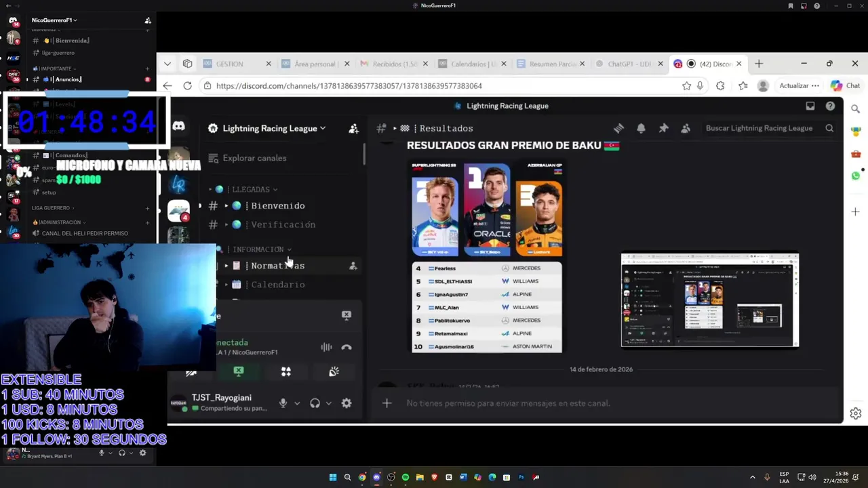
Task: Go back with the browser arrow
Action: pos(167,85)
